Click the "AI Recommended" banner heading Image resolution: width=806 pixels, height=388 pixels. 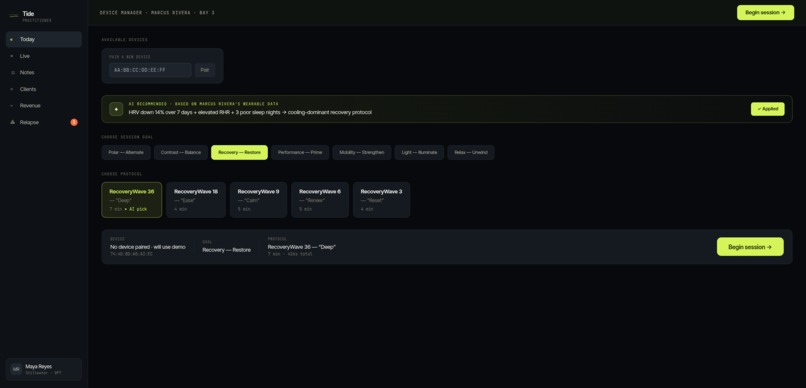204,104
